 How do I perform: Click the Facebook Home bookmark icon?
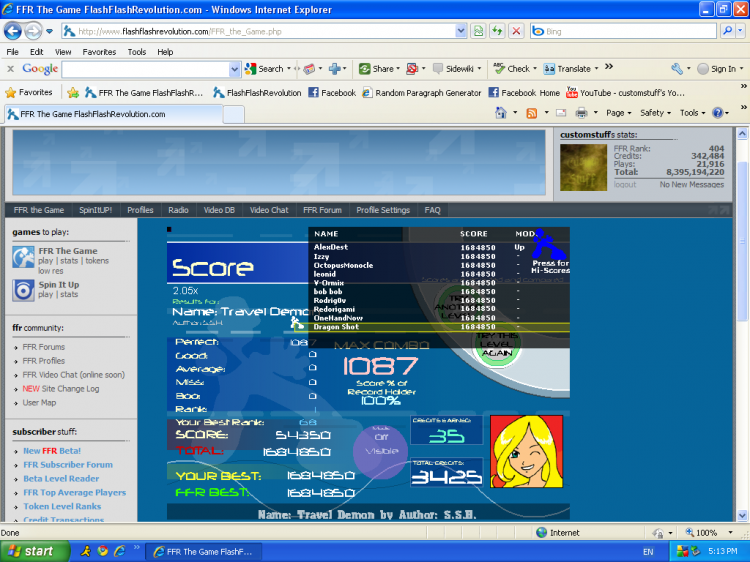pyautogui.click(x=494, y=93)
